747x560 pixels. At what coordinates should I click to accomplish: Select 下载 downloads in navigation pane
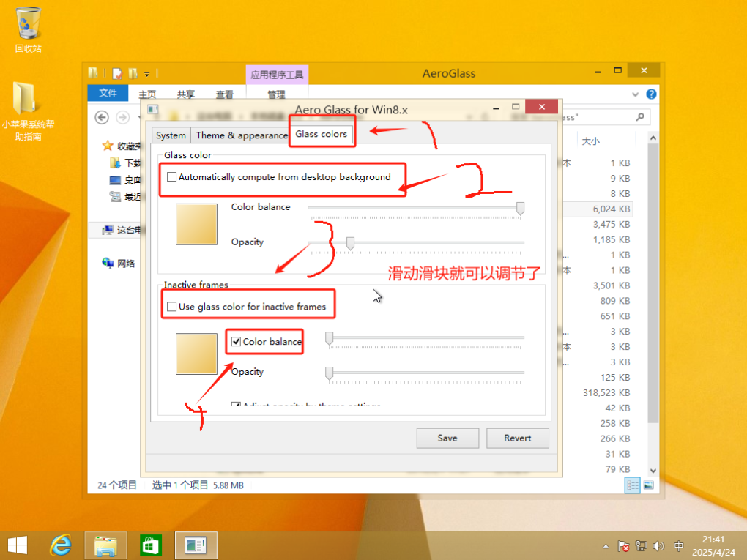tap(125, 163)
